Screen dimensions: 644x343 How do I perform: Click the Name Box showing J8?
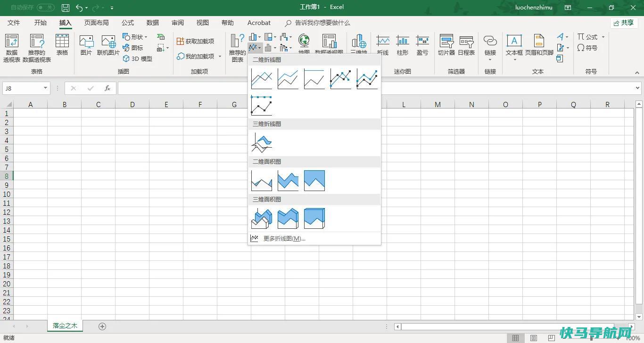[x=26, y=88]
